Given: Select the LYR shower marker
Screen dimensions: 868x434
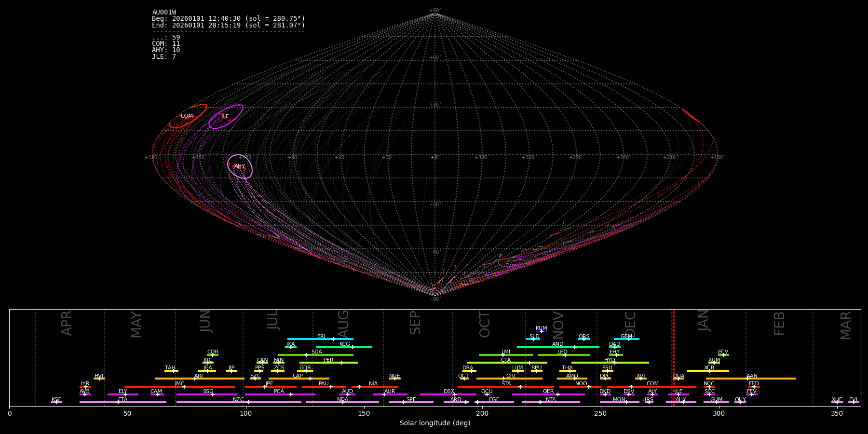Looking at the screenshot, I should tap(85, 387).
